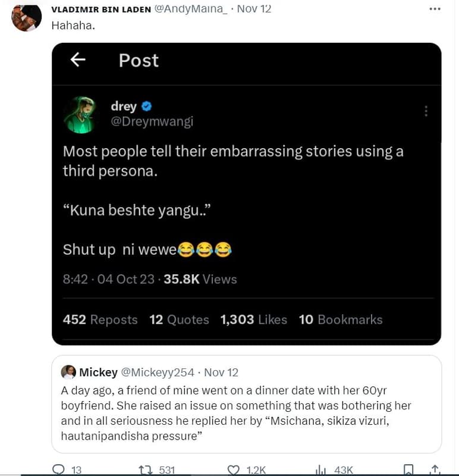Image resolution: width=459 pixels, height=476 pixels.
Task: Click drey's green profile avatar
Action: click(x=79, y=114)
